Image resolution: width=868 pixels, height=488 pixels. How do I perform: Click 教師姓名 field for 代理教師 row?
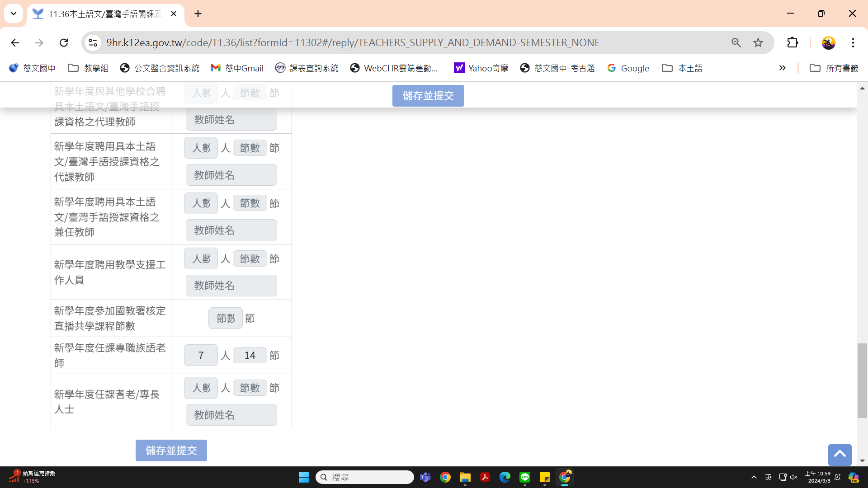pos(231,120)
